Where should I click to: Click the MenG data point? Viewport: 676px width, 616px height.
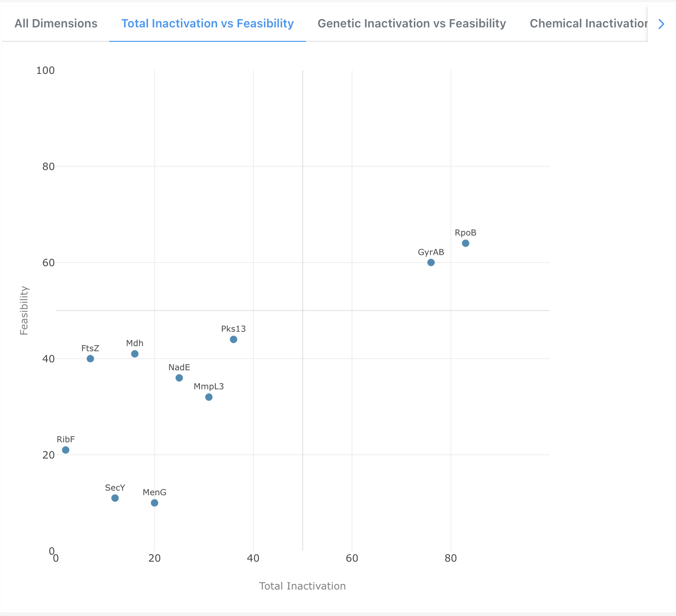pos(154,503)
